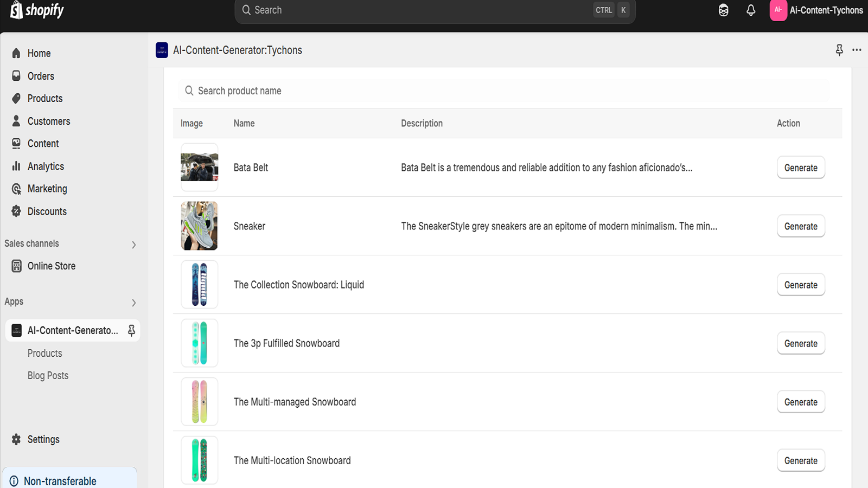Viewport: 868px width, 488px height.
Task: Click the Multi-location Snowboard thumbnail
Action: pos(199,460)
